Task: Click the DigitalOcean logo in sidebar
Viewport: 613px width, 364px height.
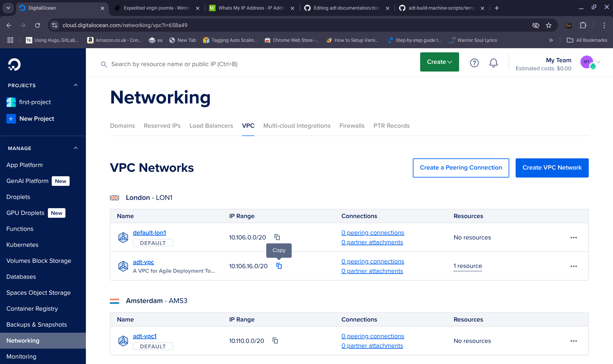Action: click(x=14, y=64)
